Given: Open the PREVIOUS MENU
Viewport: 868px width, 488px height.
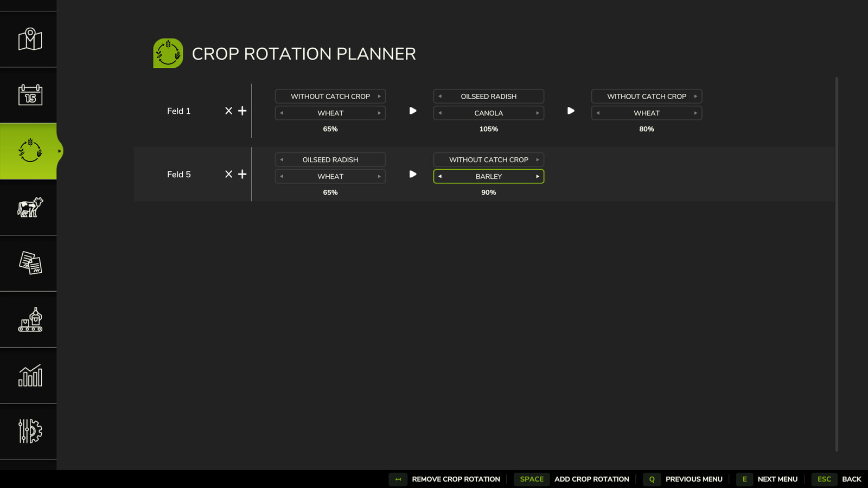Looking at the screenshot, I should pos(694,479).
